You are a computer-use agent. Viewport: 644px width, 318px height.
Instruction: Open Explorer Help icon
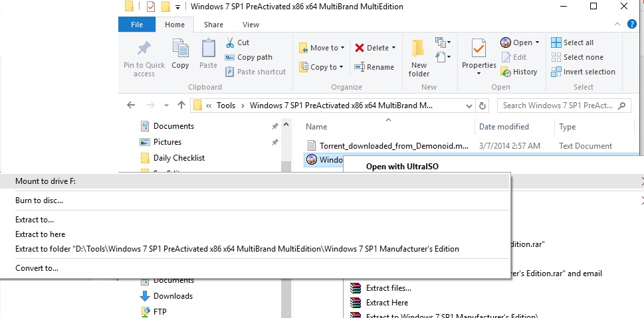632,24
